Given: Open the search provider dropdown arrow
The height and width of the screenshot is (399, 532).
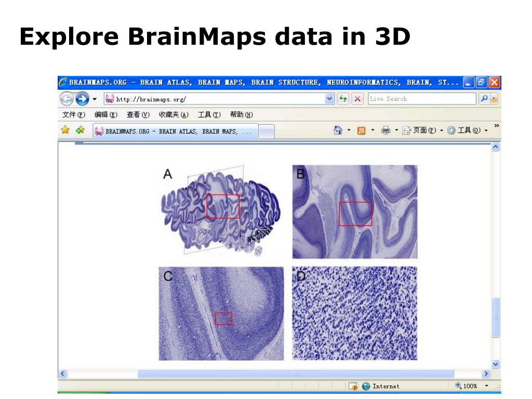Looking at the screenshot, I should coord(494,99).
